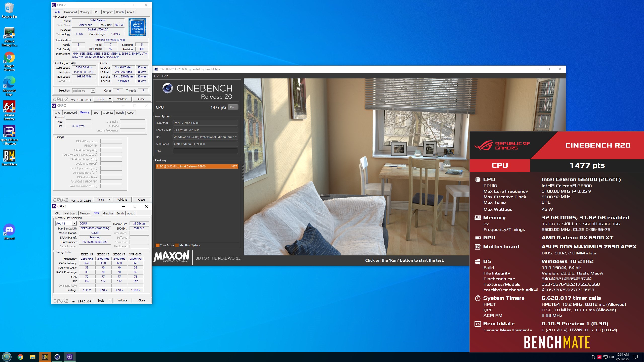Click the Your Score orange legend swatch
This screenshot has height=362, width=644.
tap(157, 245)
